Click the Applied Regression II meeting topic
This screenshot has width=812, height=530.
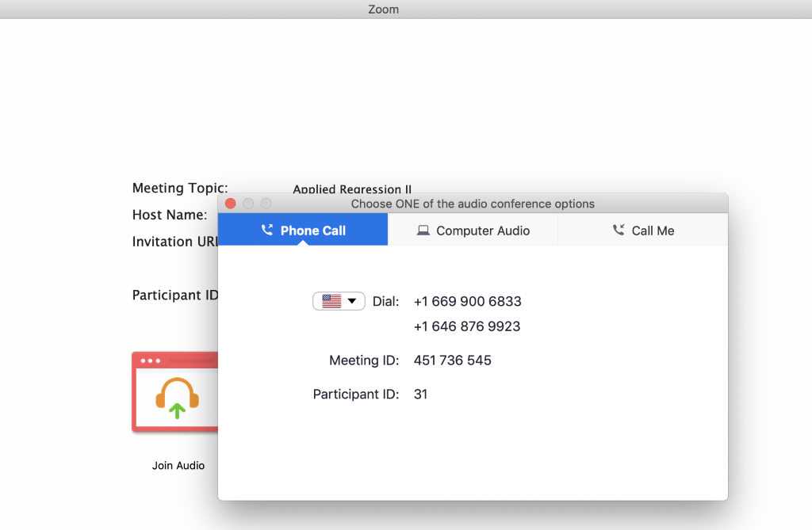(x=352, y=189)
